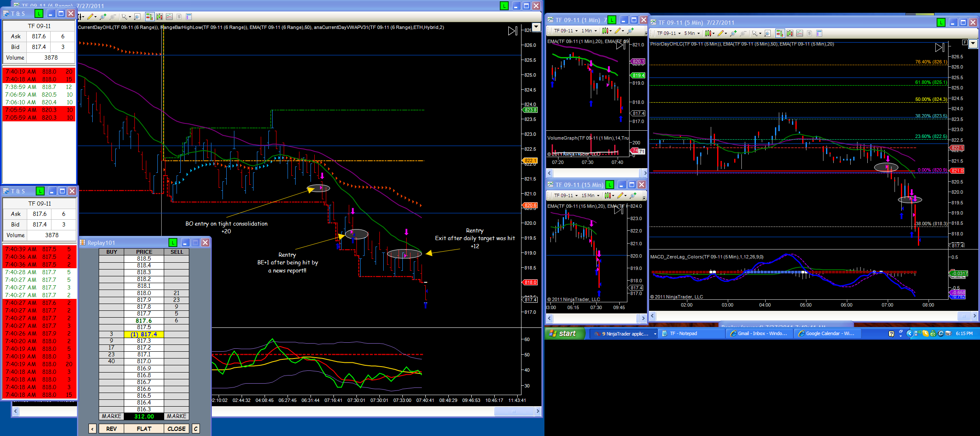980x436 pixels.
Task: Click the REV button in the Replay101 DOM
Action: click(x=111, y=429)
